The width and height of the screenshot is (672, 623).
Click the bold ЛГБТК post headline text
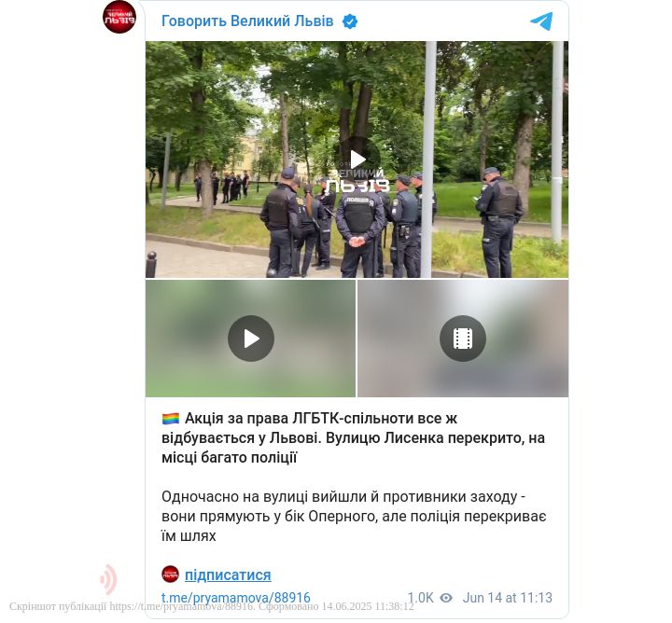(x=353, y=438)
